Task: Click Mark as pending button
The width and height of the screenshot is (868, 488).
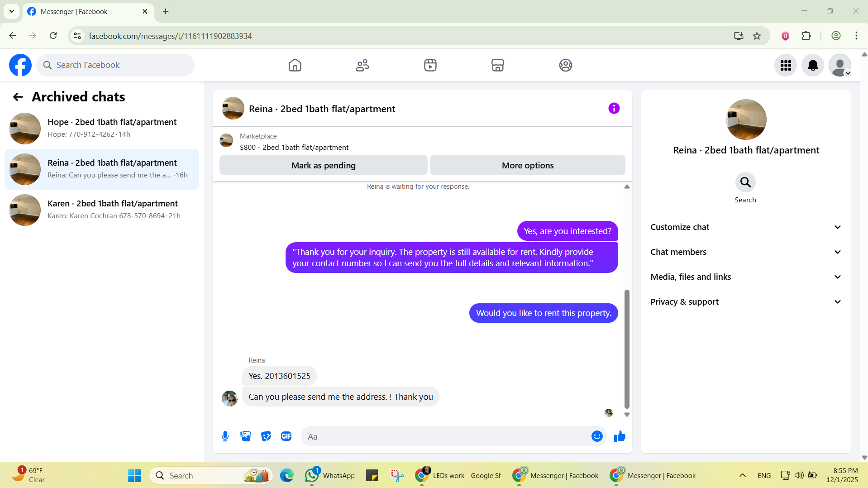Action: (323, 165)
